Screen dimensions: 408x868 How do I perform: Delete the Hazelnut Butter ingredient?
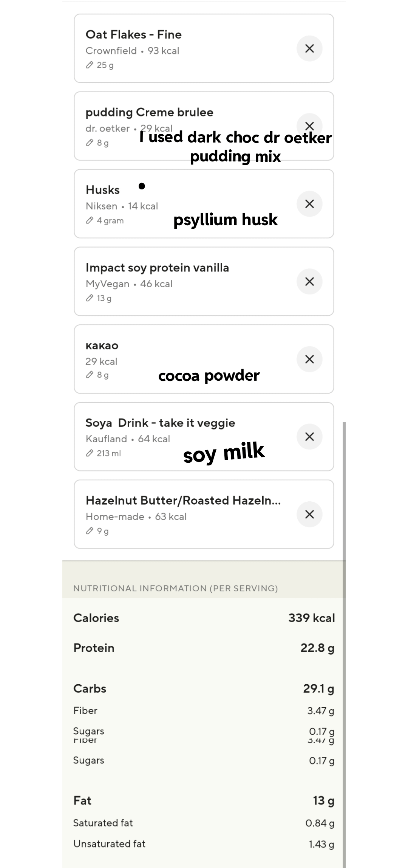[309, 514]
